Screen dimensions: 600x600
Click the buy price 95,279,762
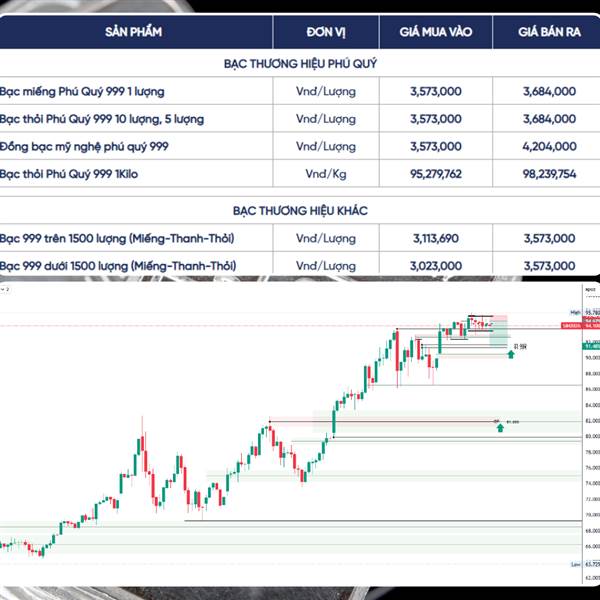coord(436,174)
